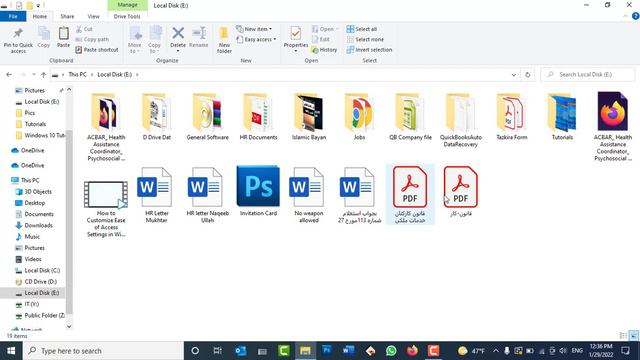
Task: Click This PC in address bar
Action: [x=77, y=75]
